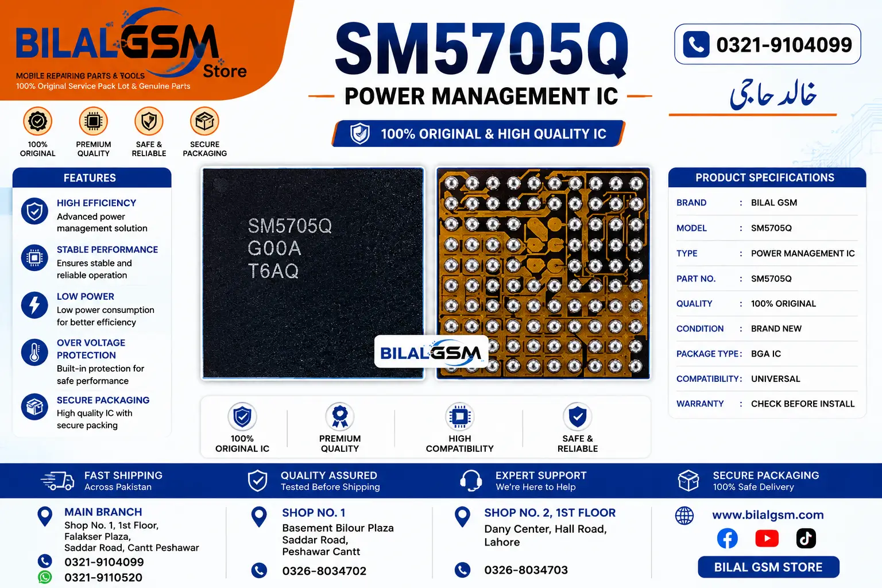Click WARRANTY value CHECK BEFORE INSTALL
The image size is (882, 588).
(803, 404)
